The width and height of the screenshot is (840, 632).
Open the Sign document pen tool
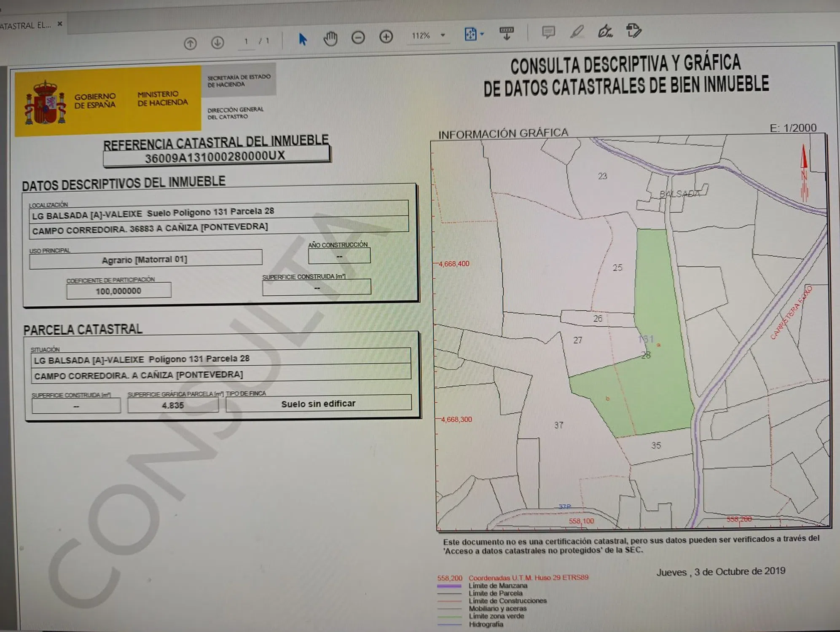pyautogui.click(x=605, y=31)
